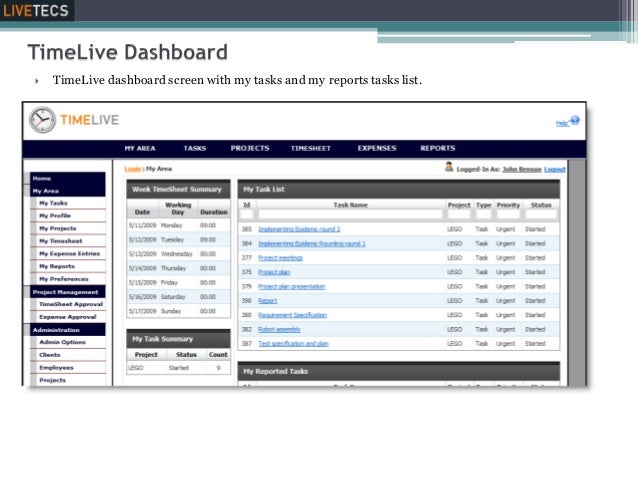Open the TIMESHEET menu

coord(310,149)
